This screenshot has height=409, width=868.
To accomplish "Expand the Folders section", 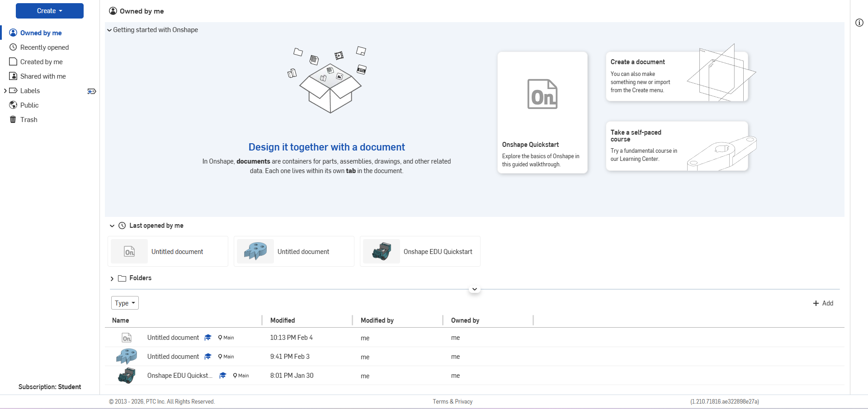I will [x=112, y=278].
